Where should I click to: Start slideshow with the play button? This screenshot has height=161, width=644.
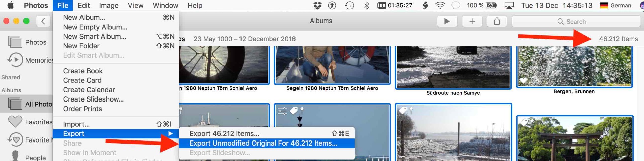447,21
